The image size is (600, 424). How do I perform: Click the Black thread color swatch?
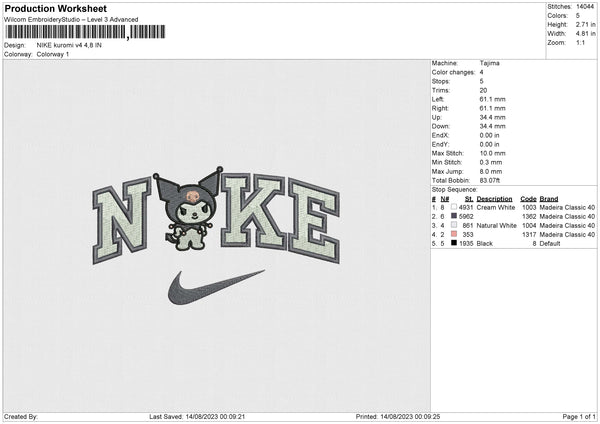[454, 243]
